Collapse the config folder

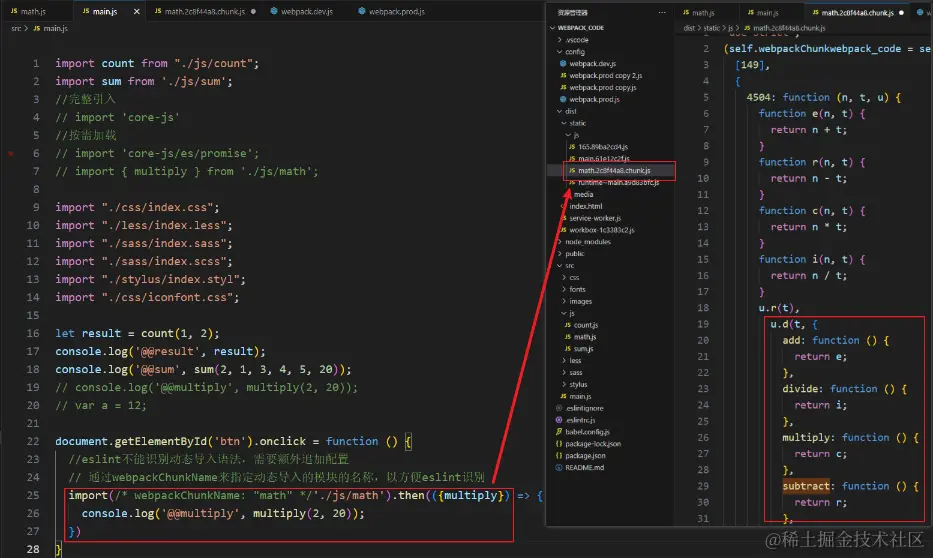[559, 52]
